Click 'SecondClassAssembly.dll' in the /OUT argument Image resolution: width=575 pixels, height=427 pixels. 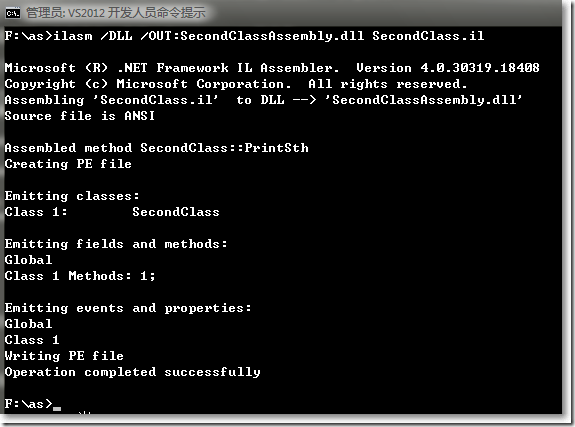(x=272, y=36)
